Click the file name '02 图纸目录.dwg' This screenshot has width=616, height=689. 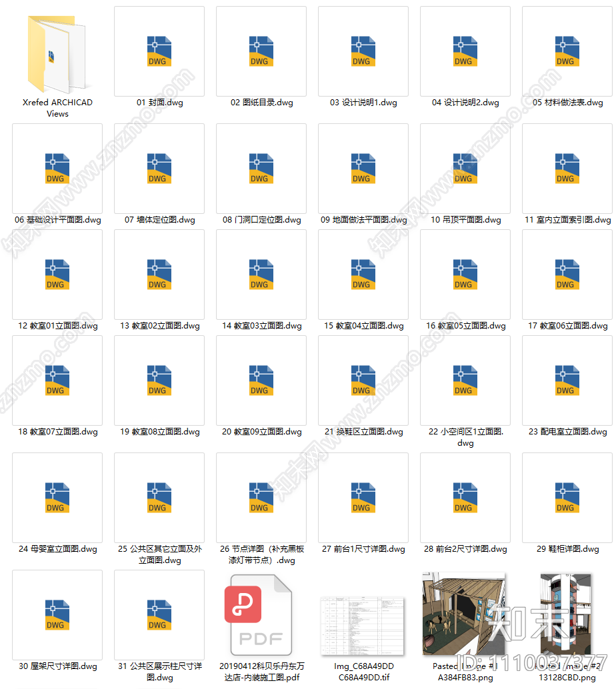[x=261, y=103]
